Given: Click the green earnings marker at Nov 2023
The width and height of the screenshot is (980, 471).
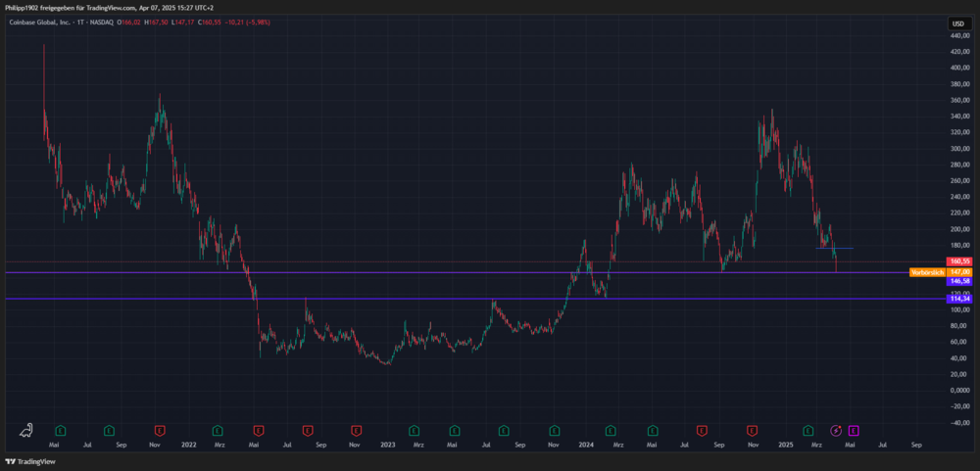Looking at the screenshot, I should (x=555, y=429).
